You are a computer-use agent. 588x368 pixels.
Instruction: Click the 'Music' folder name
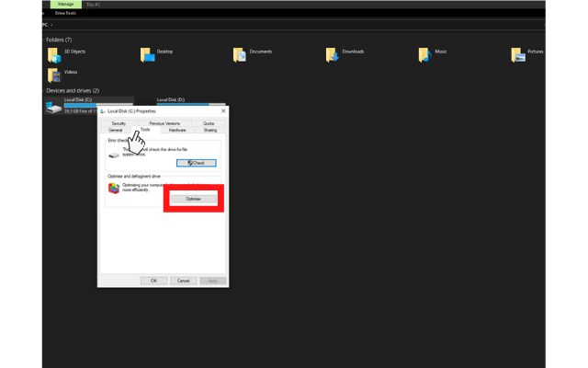tap(441, 52)
